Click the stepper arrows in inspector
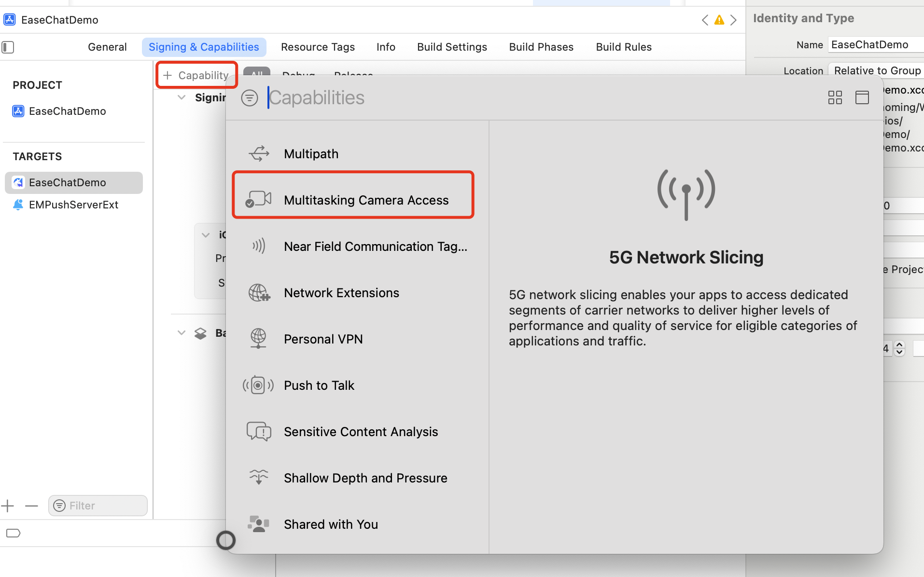 click(x=899, y=348)
